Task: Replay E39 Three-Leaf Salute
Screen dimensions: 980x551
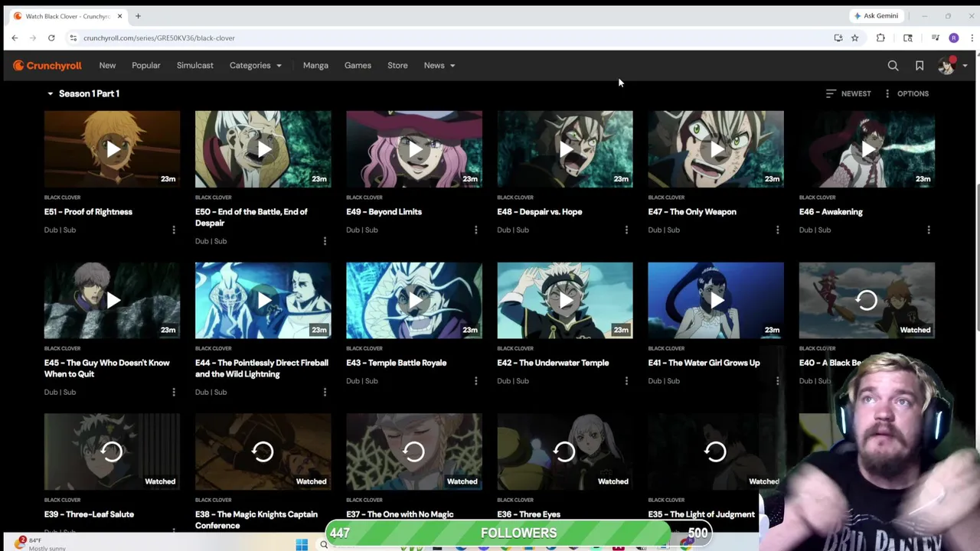Action: coord(112,452)
